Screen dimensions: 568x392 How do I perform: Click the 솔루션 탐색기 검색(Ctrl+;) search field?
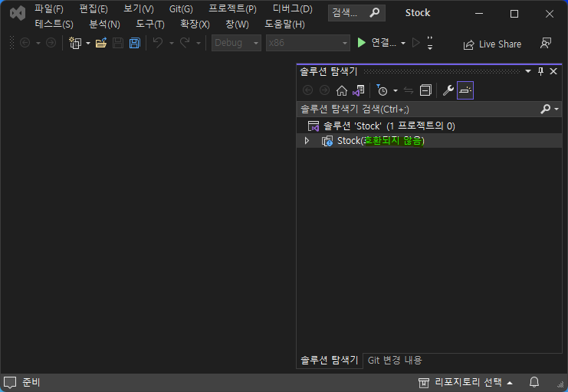(419, 109)
